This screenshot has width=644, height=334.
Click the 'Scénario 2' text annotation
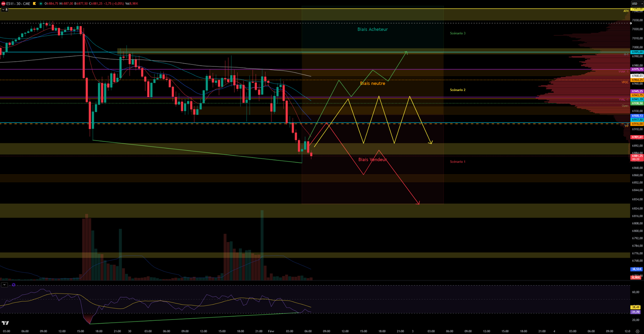pos(457,90)
